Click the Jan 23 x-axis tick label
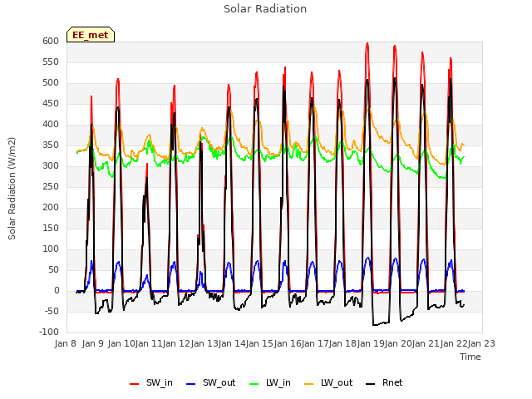 point(482,343)
